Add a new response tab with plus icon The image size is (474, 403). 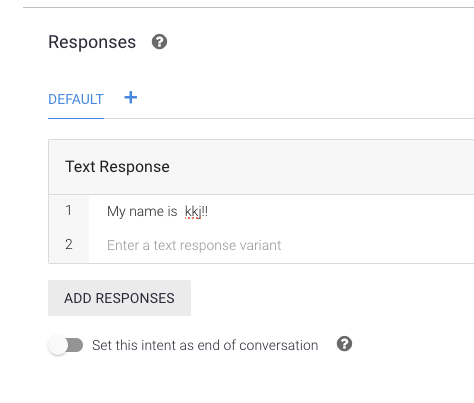[x=131, y=98]
